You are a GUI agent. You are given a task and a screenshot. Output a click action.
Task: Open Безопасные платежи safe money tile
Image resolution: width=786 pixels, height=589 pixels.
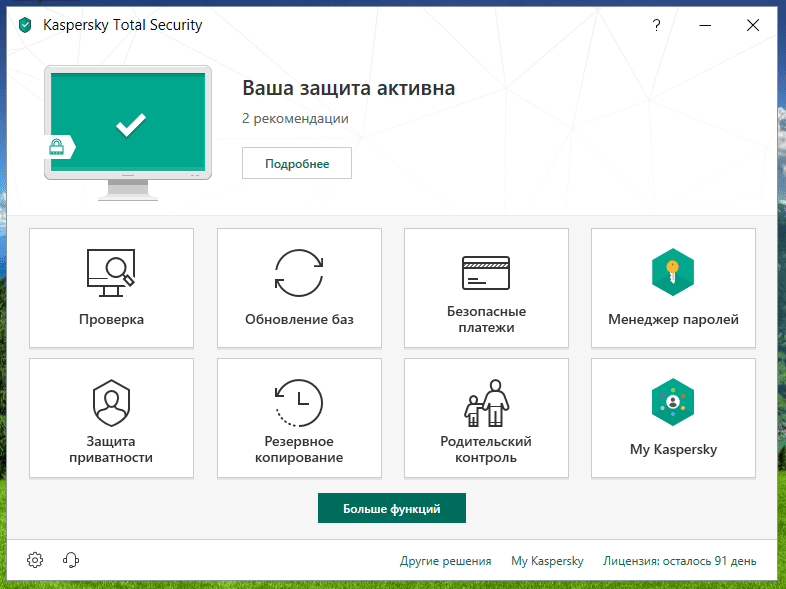(486, 288)
